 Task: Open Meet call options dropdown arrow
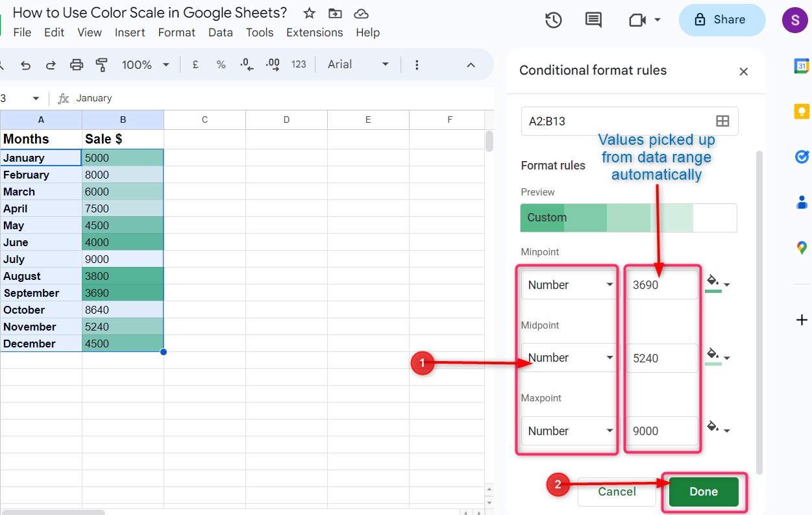(658, 20)
